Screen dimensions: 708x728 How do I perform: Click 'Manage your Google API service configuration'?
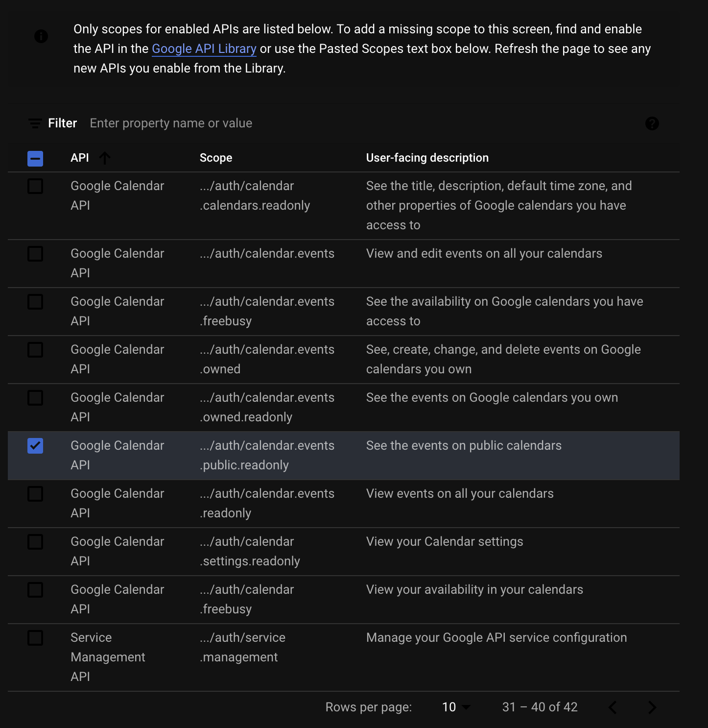click(x=496, y=637)
